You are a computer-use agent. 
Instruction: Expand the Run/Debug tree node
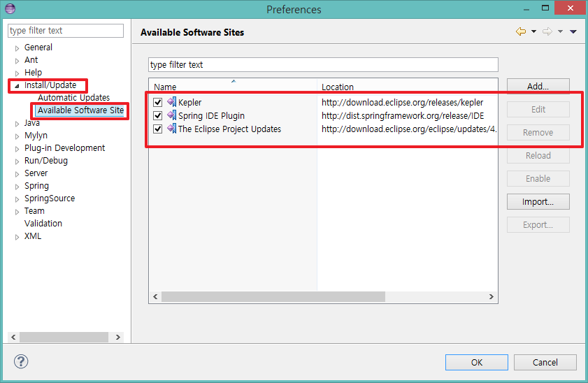click(17, 161)
